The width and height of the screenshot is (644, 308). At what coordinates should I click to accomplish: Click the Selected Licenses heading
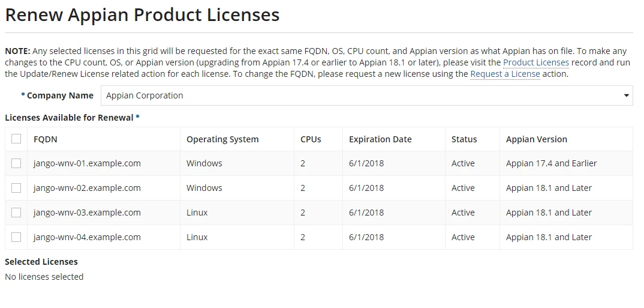(x=41, y=262)
